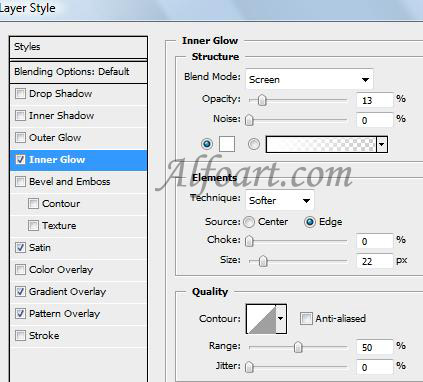423x382 pixels.
Task: Enable the Stroke checkbox
Action: click(20, 336)
